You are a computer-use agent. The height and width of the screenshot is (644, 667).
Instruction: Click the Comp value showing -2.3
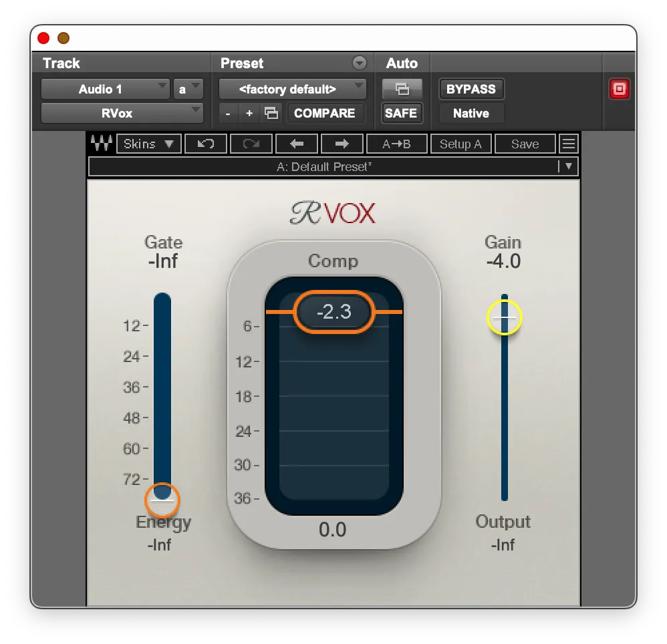coord(333,311)
